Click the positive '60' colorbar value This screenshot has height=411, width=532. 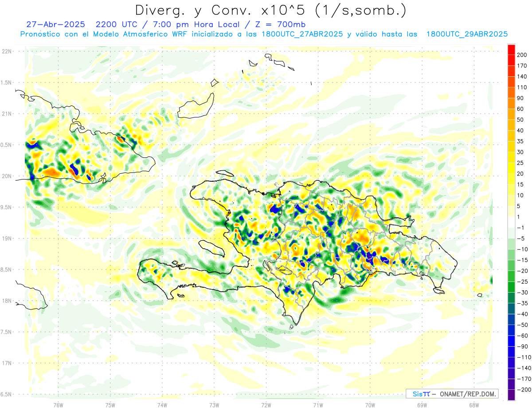(521, 109)
